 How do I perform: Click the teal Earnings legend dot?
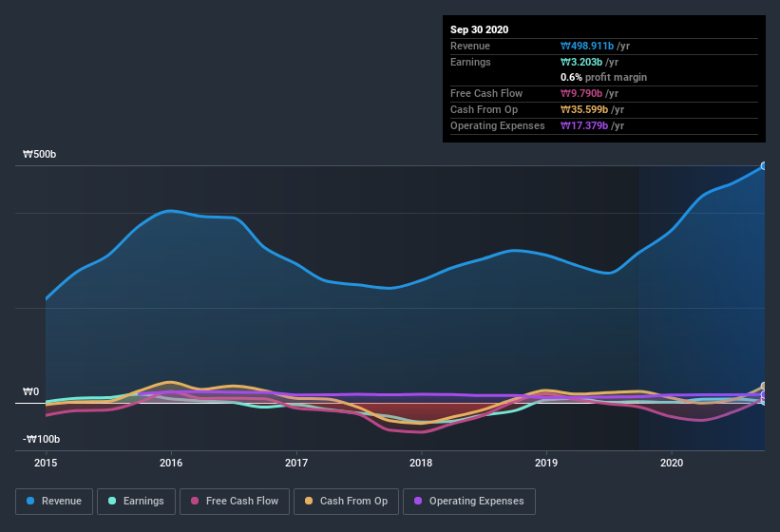[x=112, y=501]
